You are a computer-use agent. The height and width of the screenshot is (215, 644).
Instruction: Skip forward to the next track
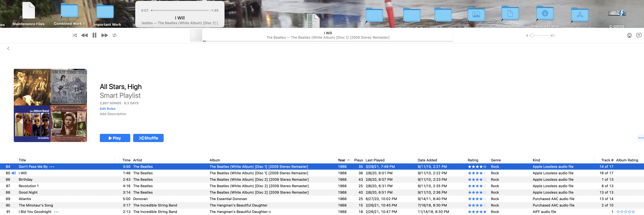coord(105,35)
